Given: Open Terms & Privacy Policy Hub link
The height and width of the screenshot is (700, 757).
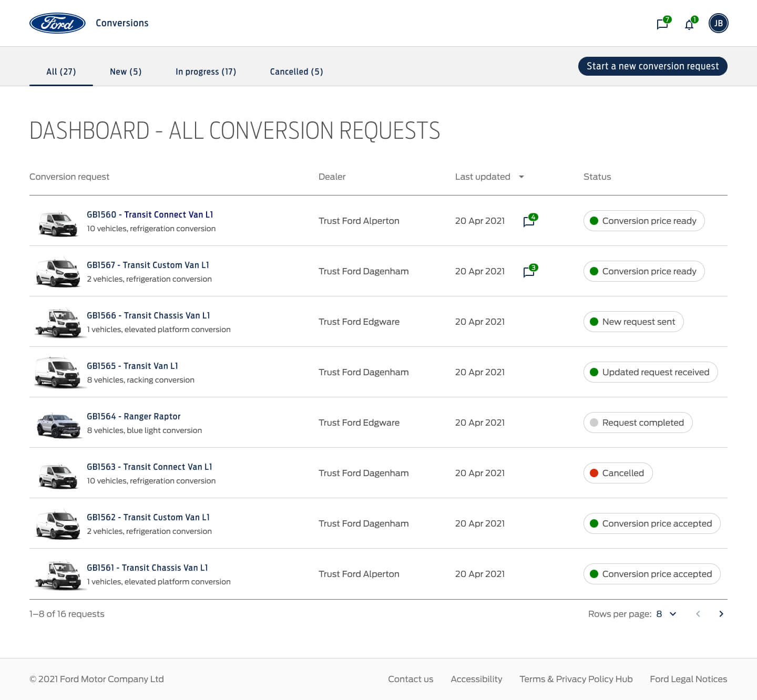Looking at the screenshot, I should (x=576, y=679).
